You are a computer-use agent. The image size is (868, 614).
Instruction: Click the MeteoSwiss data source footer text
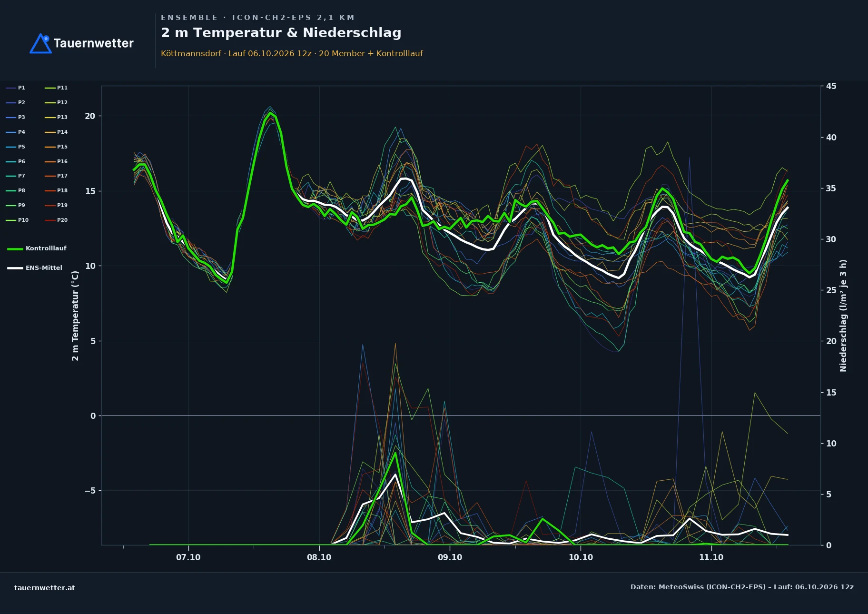point(742,587)
